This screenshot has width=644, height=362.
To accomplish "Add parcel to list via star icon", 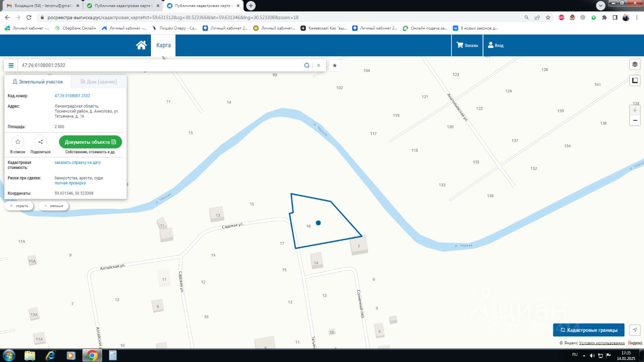I will coord(18,142).
